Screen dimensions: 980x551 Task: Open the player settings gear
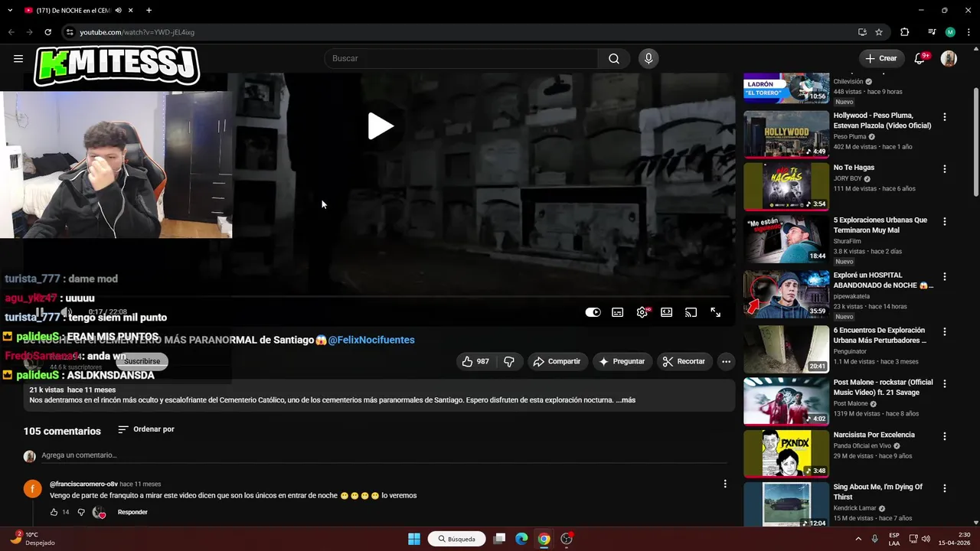642,312
